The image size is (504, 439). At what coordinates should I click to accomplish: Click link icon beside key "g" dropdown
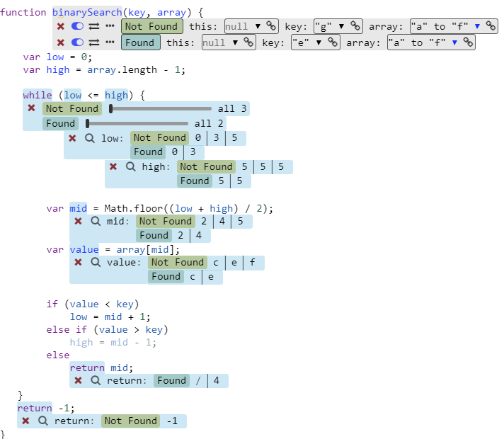point(355,26)
